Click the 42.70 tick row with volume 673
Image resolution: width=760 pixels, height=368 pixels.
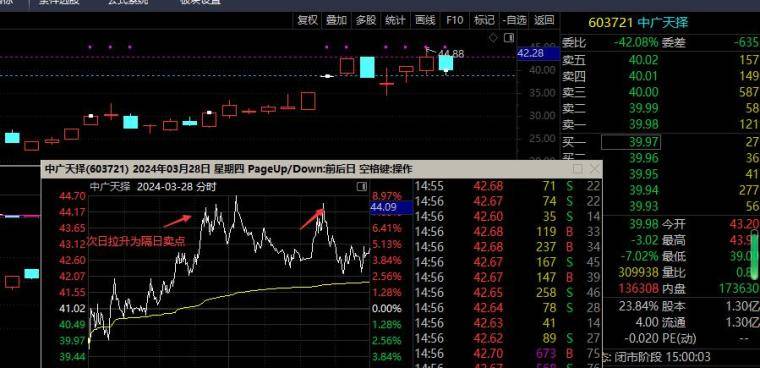click(x=507, y=353)
